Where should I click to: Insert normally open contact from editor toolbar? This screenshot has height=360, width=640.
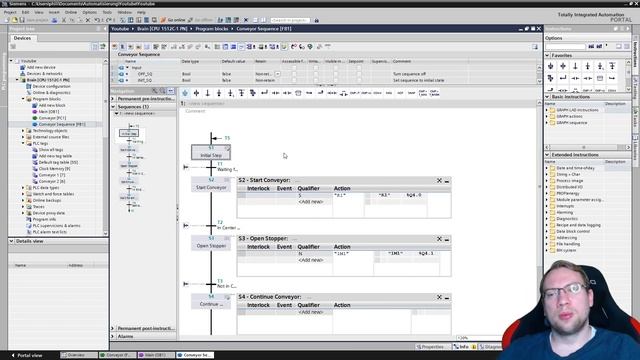276,93
